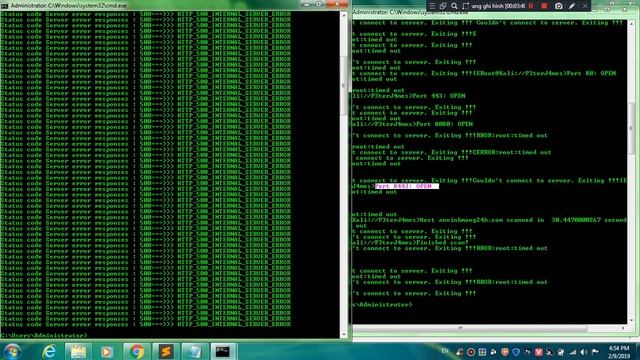Stop the screen recording with red square
This screenshot has width=640, height=360.
pyautogui.click(x=544, y=6)
